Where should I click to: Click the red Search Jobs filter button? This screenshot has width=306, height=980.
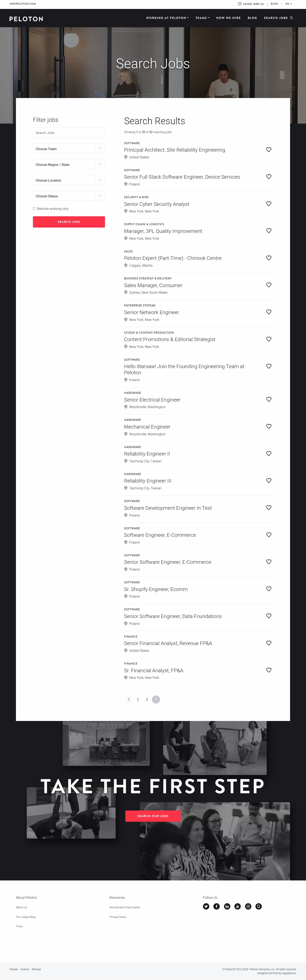tap(69, 222)
